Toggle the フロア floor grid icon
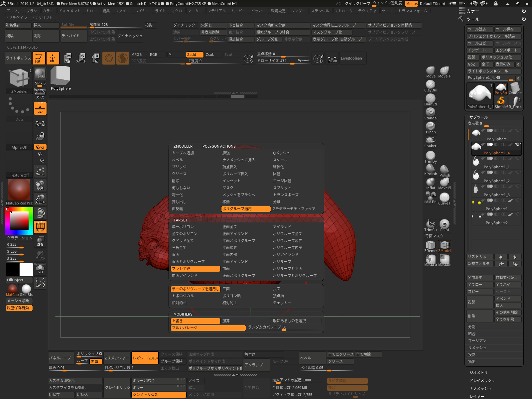Screen dimensions: 532x399 40,109
